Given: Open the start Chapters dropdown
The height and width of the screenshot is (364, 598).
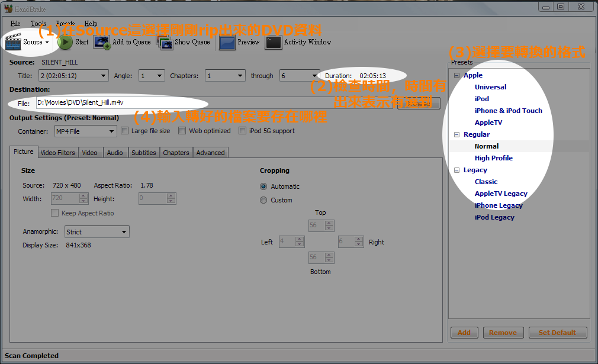Looking at the screenshot, I should point(225,76).
